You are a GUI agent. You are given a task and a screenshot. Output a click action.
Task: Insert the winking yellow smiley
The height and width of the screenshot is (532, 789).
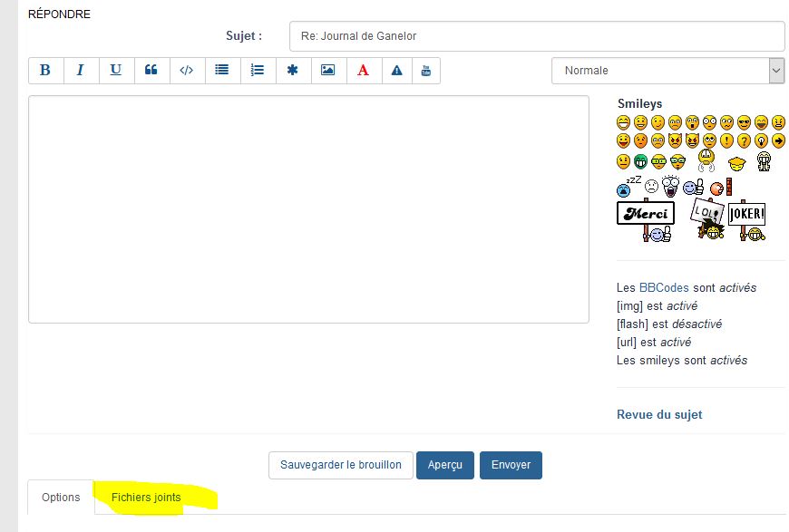pos(657,122)
